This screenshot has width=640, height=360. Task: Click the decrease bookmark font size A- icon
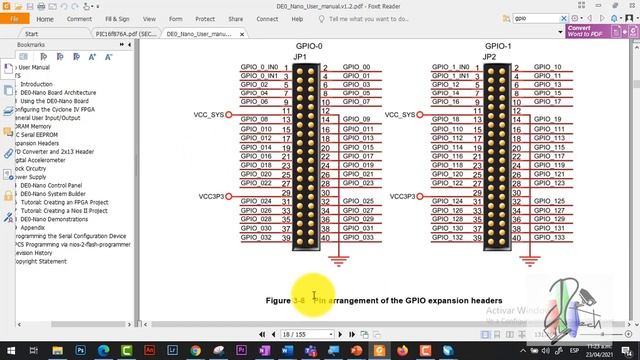coord(108,57)
